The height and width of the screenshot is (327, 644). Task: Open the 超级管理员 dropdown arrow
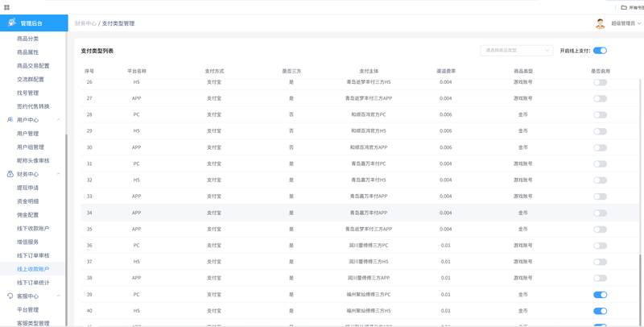pos(639,23)
